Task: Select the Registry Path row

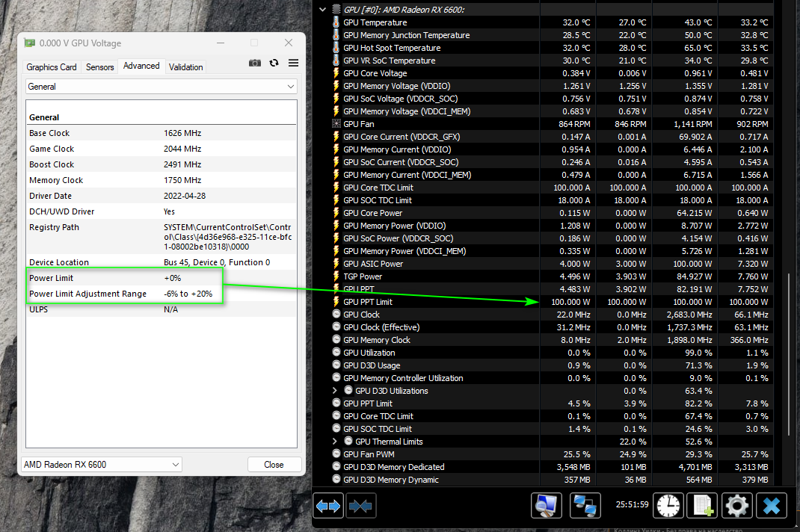Action: point(161,237)
